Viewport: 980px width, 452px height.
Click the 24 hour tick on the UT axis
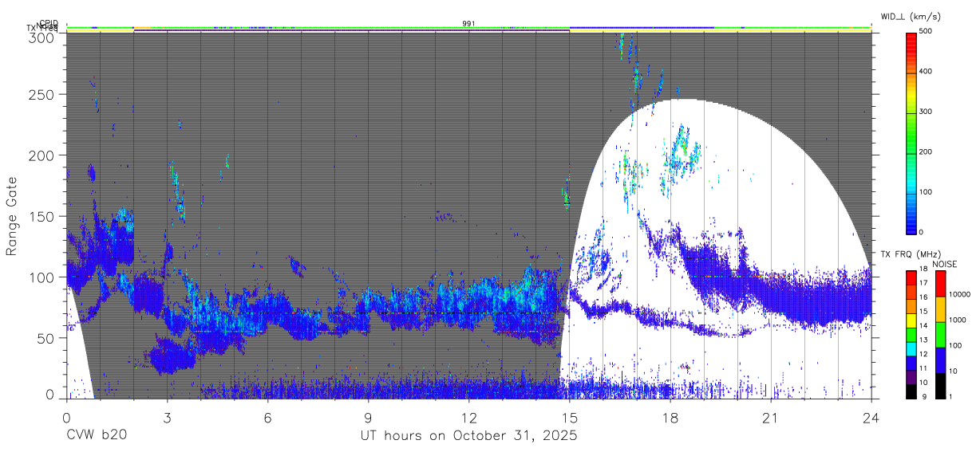pyautogui.click(x=871, y=417)
